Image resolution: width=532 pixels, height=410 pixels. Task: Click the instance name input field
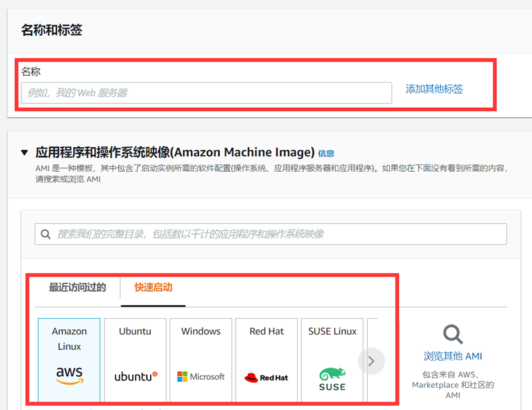pos(206,93)
